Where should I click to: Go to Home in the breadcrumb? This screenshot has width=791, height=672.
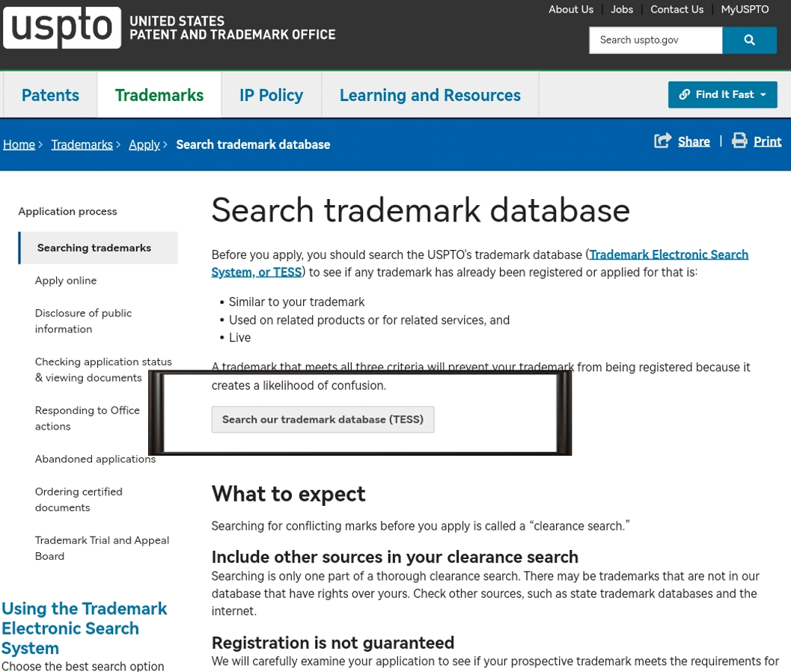coord(19,144)
